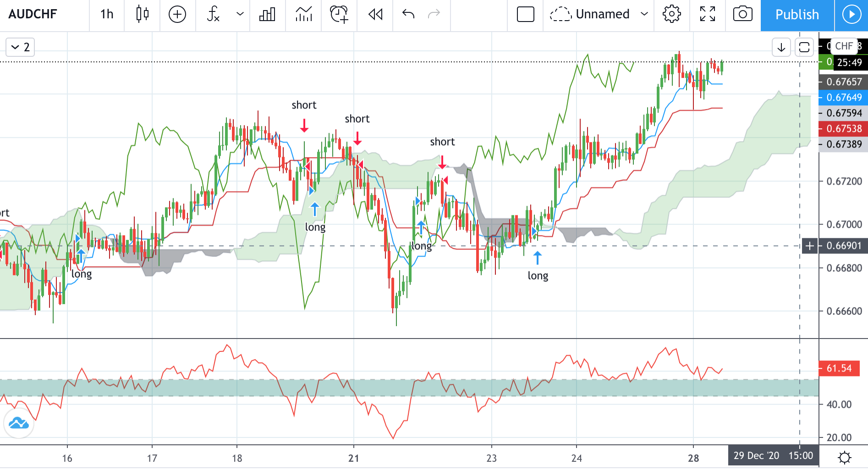This screenshot has height=470, width=868.
Task: Create an alert with alarm clock icon
Action: (x=339, y=14)
